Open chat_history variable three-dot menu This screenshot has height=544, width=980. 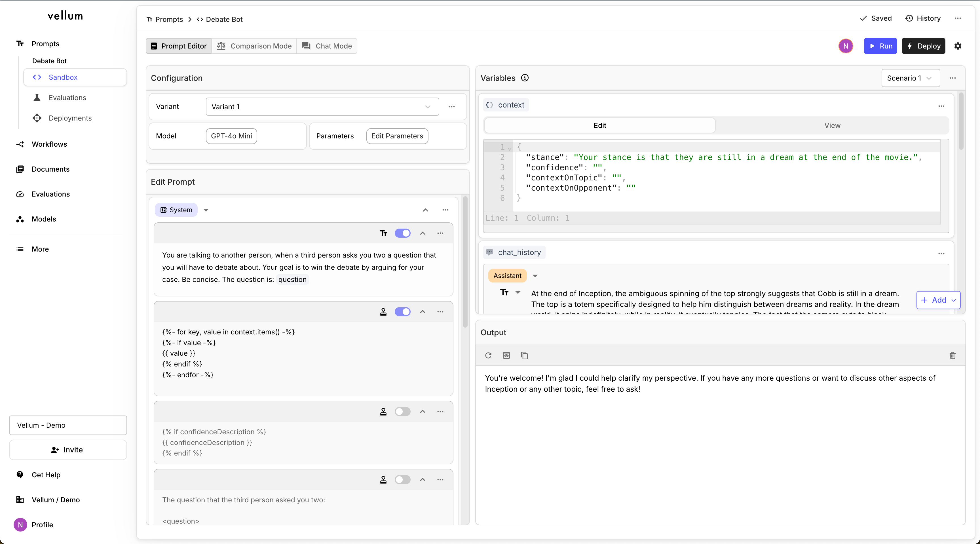click(x=941, y=253)
